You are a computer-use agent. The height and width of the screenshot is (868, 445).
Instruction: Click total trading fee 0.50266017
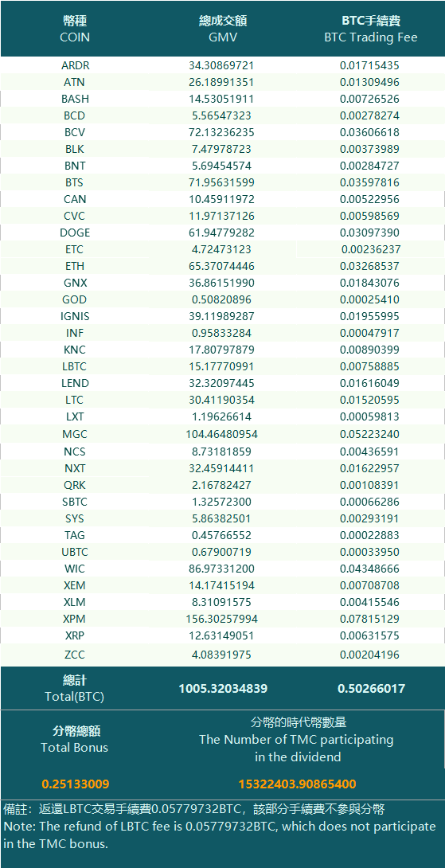(372, 689)
